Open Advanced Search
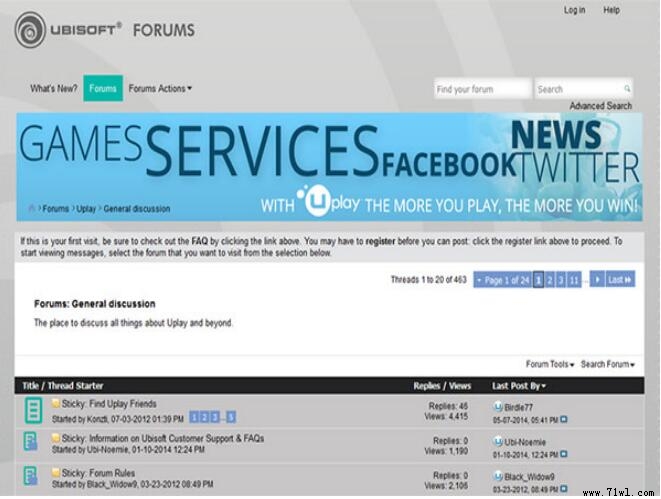The width and height of the screenshot is (661, 499). click(x=601, y=106)
